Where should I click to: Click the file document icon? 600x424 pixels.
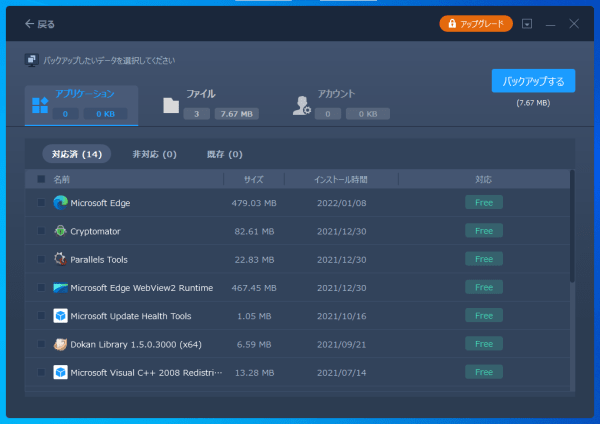[171, 105]
